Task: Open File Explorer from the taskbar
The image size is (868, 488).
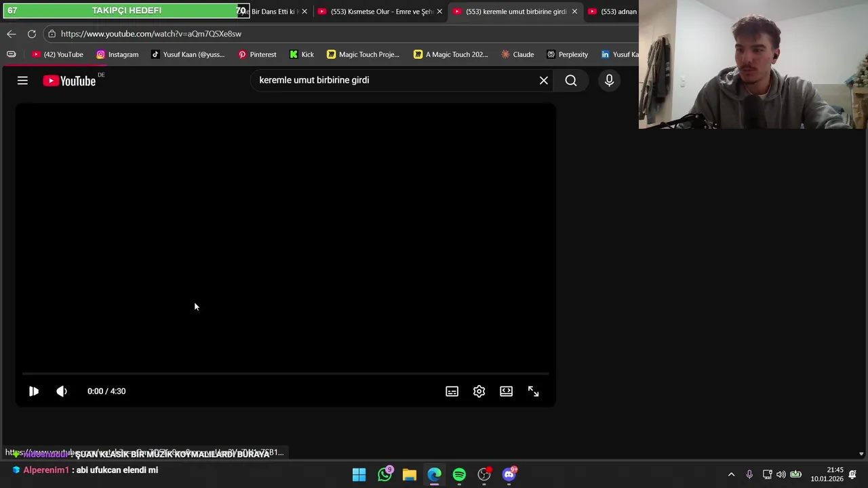Action: coord(410,475)
